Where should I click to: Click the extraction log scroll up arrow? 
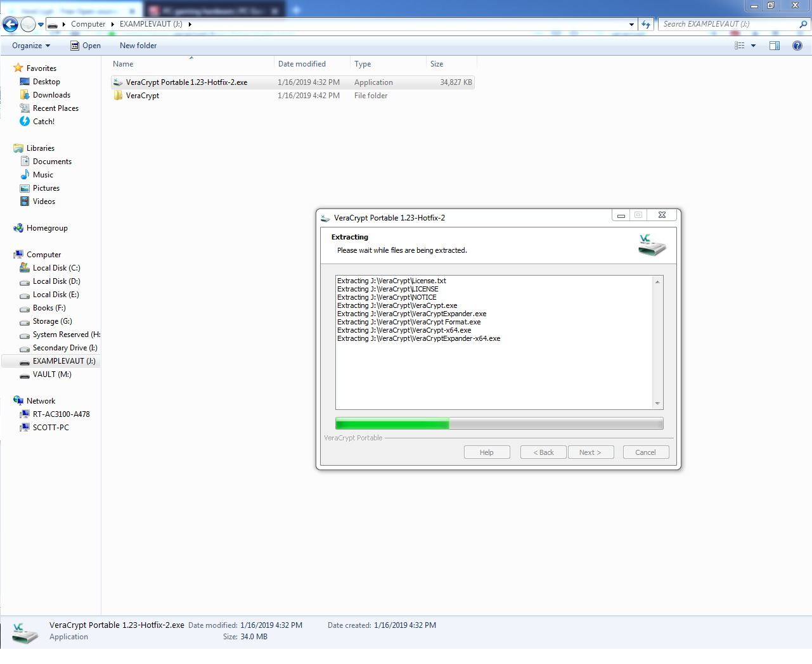[657, 281]
